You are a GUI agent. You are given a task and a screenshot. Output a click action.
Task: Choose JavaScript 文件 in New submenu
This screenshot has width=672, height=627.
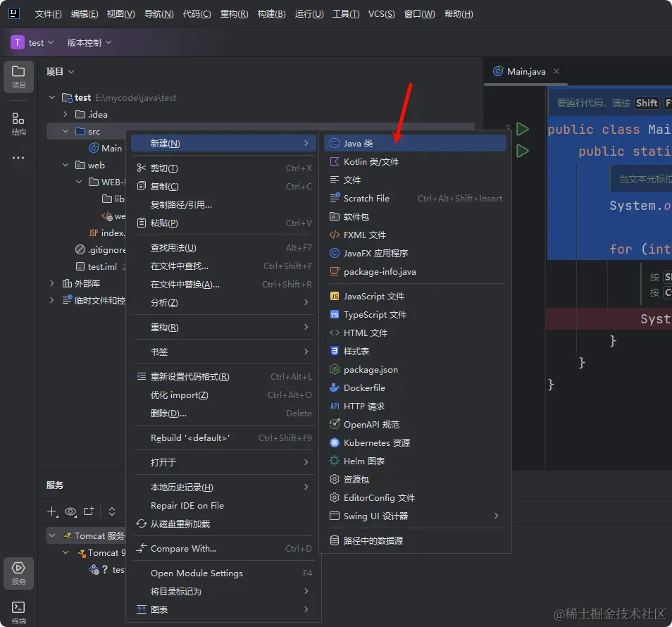click(415, 296)
